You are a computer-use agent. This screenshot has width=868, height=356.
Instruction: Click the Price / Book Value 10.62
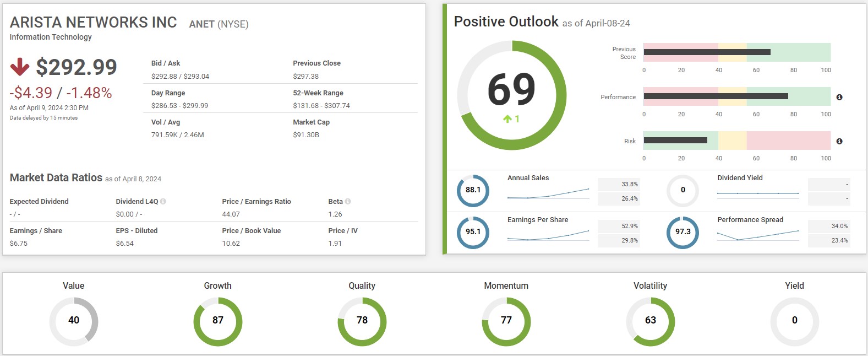[x=231, y=244]
